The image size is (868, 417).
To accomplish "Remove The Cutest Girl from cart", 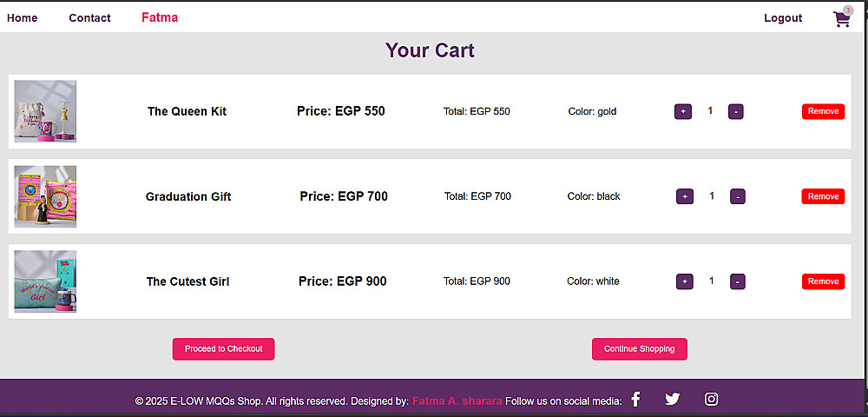I will (x=823, y=281).
